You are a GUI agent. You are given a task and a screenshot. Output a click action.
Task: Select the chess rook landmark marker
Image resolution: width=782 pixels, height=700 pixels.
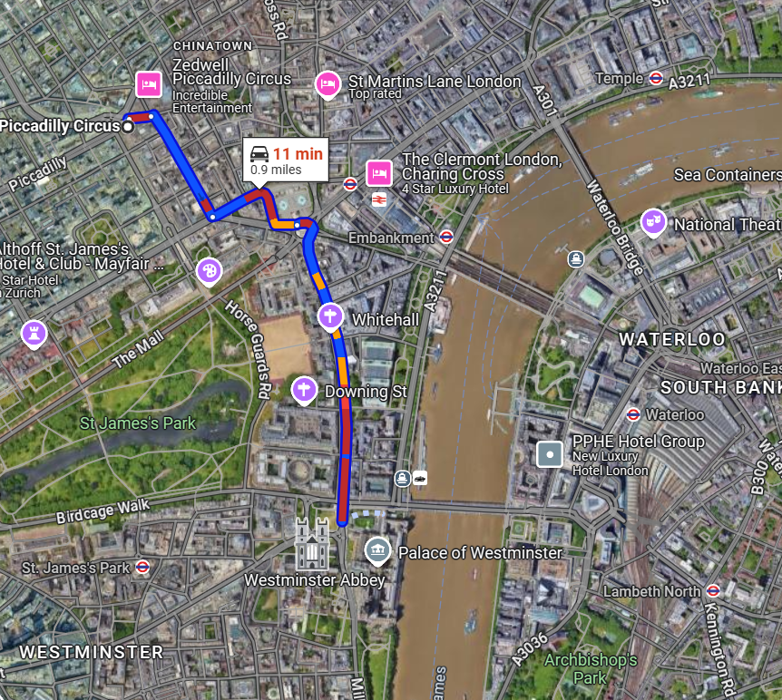[x=34, y=335]
